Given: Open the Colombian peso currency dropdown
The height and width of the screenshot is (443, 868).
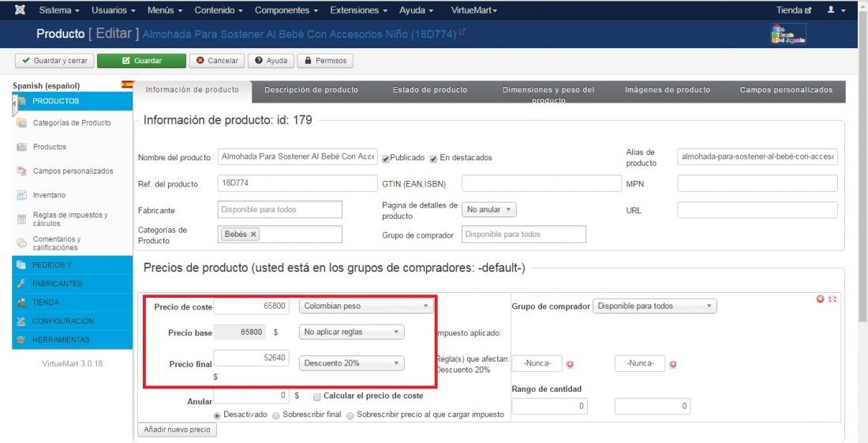Looking at the screenshot, I should (366, 306).
